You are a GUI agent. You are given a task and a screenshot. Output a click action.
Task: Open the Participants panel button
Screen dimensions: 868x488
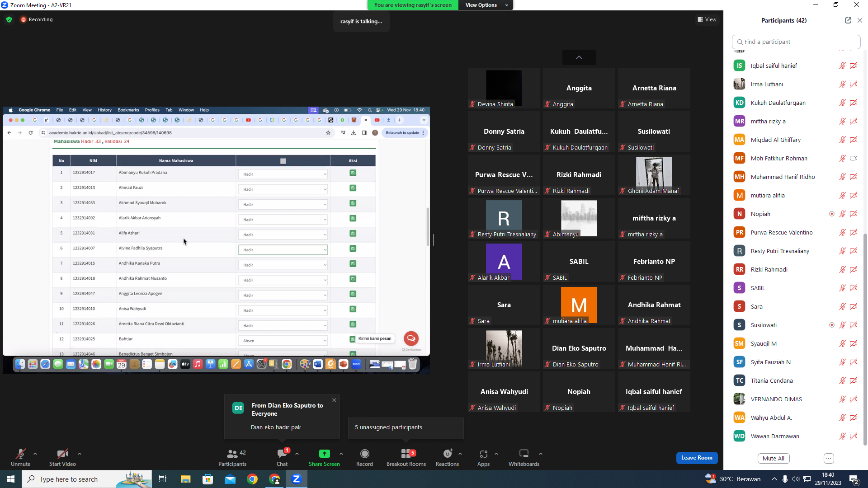point(232,457)
